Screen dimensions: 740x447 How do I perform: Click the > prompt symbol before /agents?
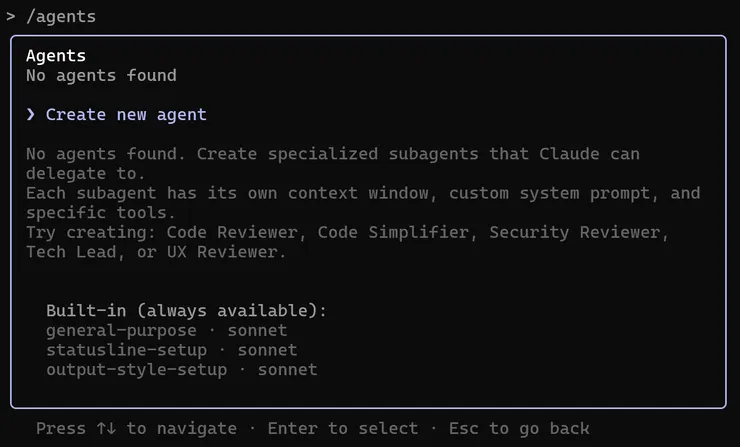pyautogui.click(x=11, y=16)
